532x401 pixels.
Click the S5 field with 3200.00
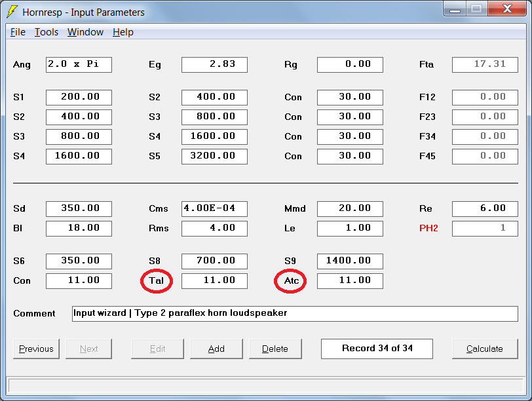[x=214, y=157]
